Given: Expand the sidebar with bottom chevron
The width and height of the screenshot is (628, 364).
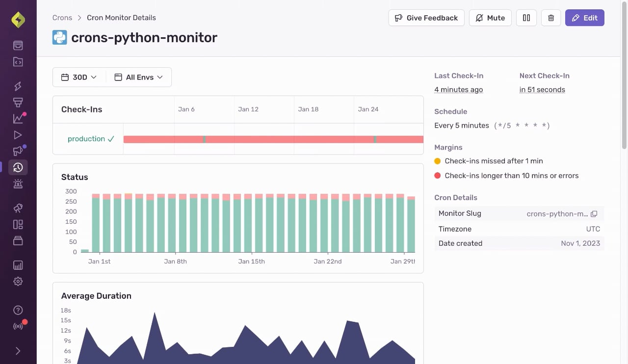Looking at the screenshot, I should point(18,351).
